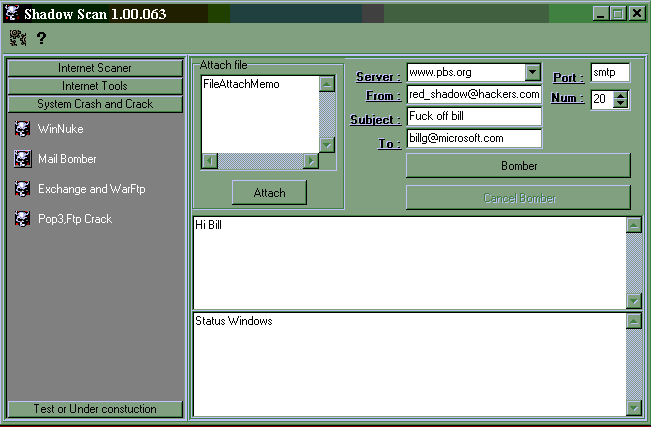Image resolution: width=651 pixels, height=427 pixels.
Task: Increase the Num value with up arrow
Action: tap(621, 95)
